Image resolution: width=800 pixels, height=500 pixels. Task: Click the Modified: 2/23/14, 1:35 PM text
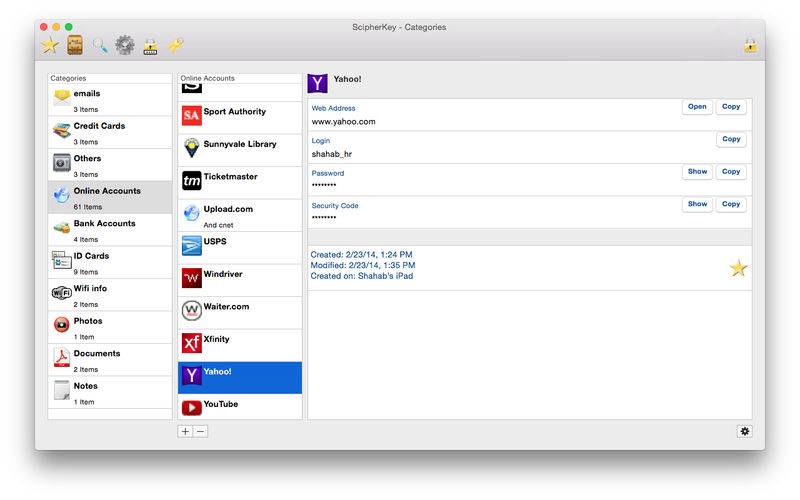point(363,265)
